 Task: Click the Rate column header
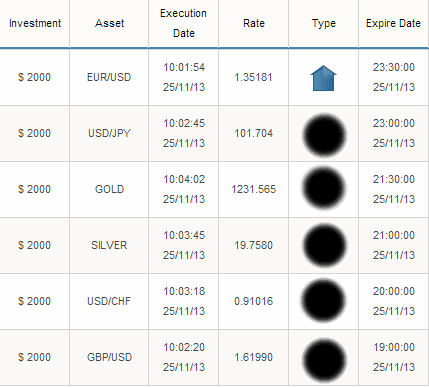pyautogui.click(x=254, y=23)
